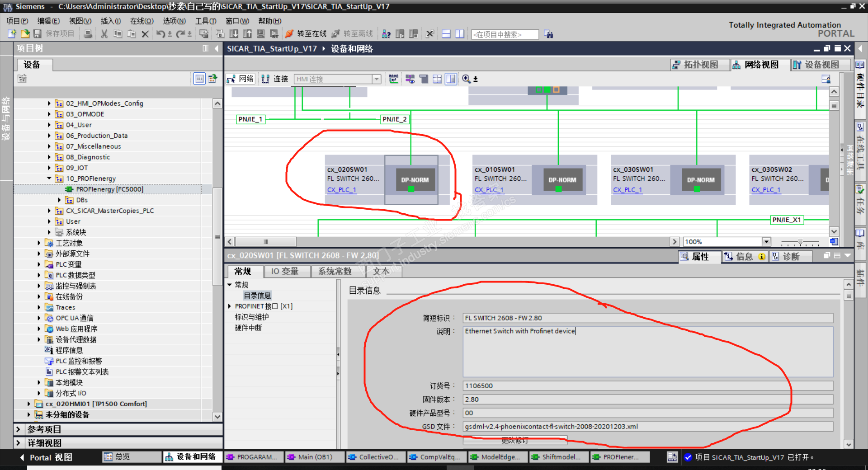This screenshot has height=470, width=868.
Task: Click the status bar icon left of the project message
Action: coord(672,457)
